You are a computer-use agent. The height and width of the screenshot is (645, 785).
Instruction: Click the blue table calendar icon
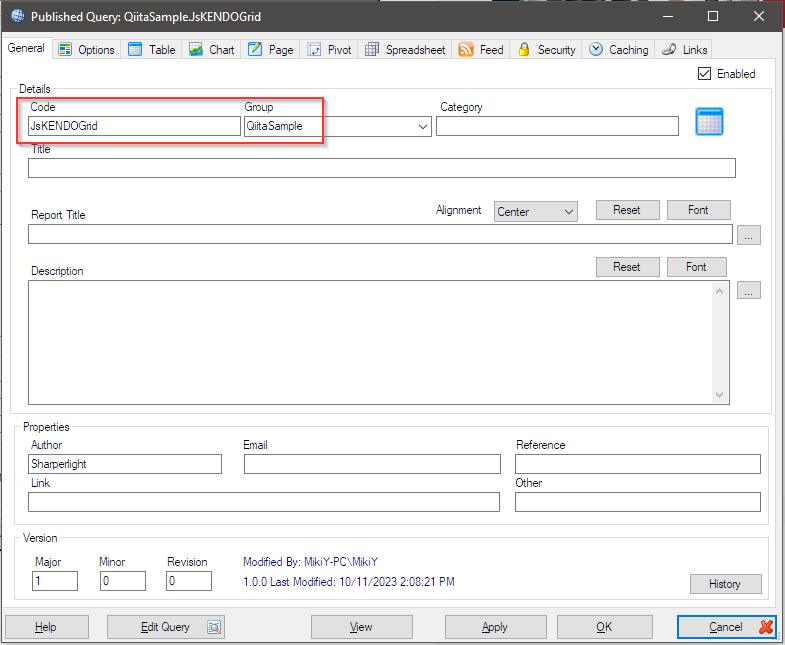click(709, 121)
